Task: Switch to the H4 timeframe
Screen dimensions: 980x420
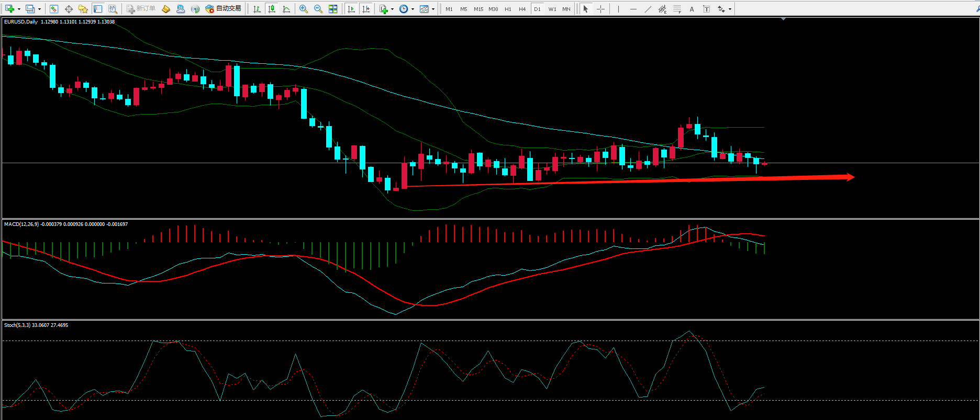Action: coord(522,9)
